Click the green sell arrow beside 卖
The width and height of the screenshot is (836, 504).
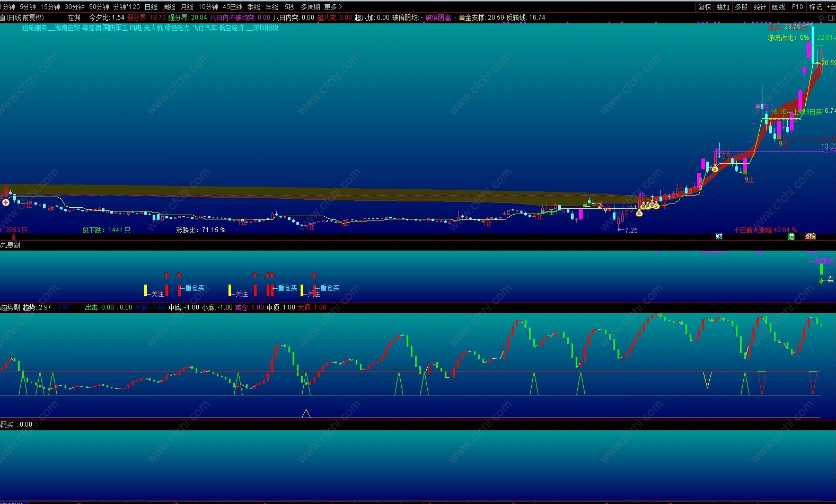821,280
